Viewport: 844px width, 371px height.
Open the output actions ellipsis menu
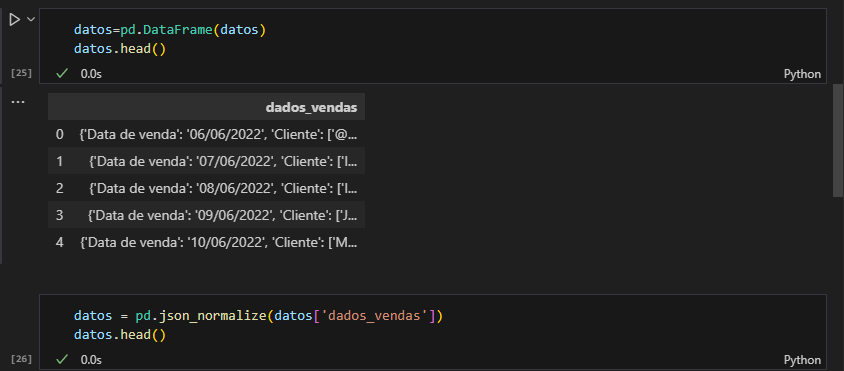pyautogui.click(x=18, y=103)
